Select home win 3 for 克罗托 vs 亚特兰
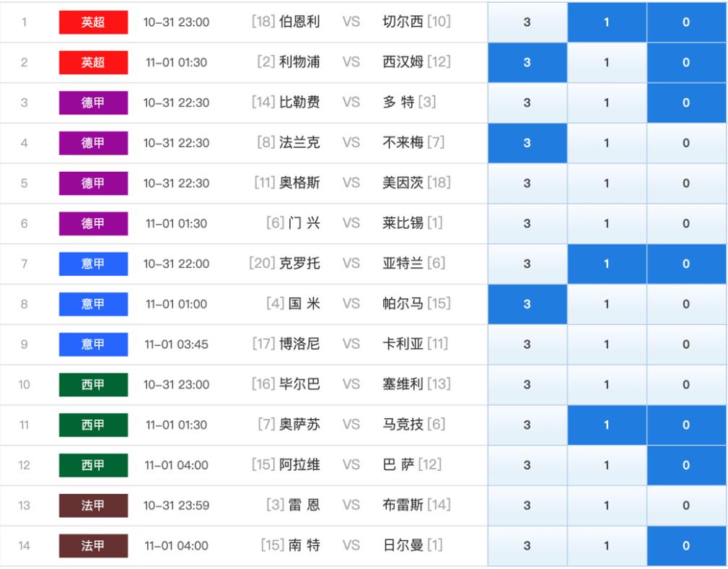The width and height of the screenshot is (728, 569). 527,264
